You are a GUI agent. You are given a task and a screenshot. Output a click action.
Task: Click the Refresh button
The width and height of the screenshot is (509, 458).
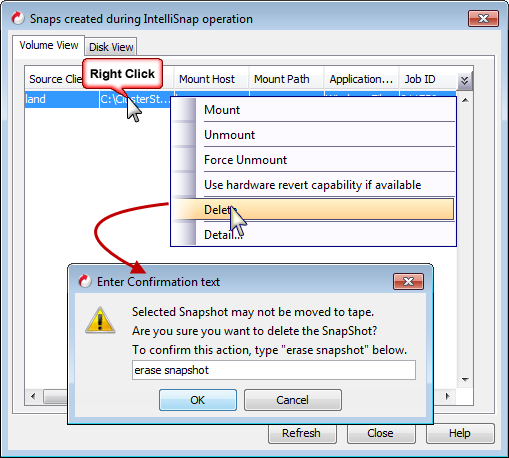pyautogui.click(x=302, y=433)
